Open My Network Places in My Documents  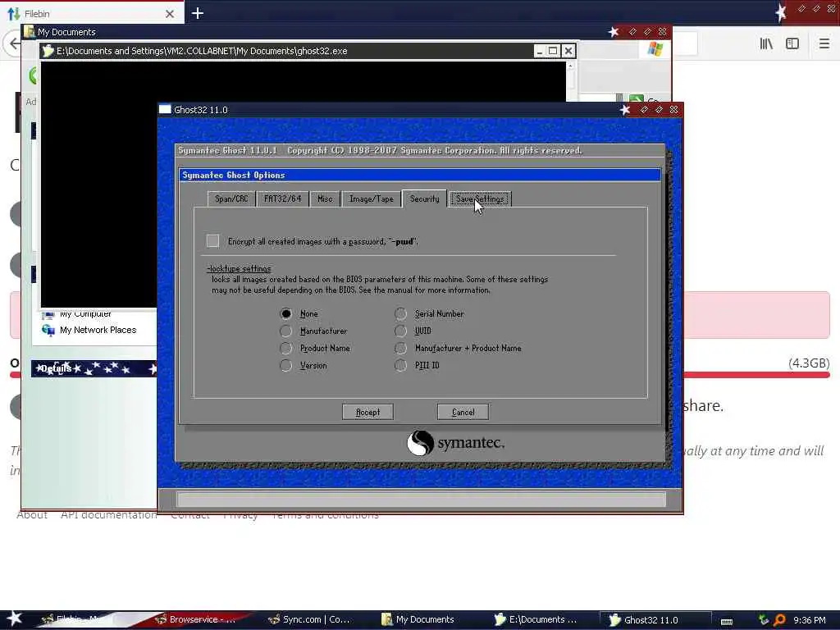[x=98, y=330]
